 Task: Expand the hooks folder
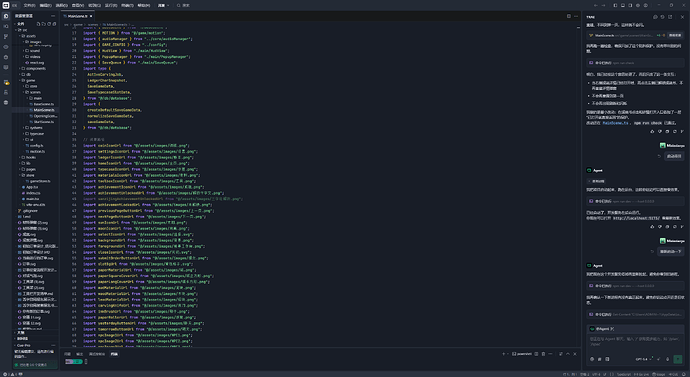click(x=35, y=157)
